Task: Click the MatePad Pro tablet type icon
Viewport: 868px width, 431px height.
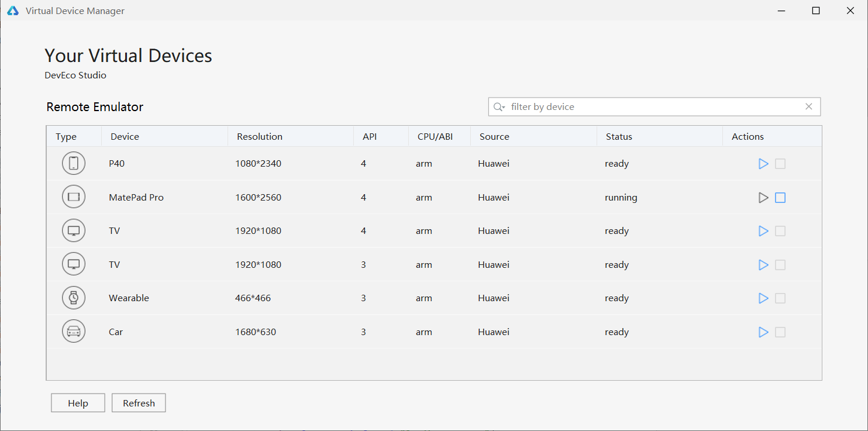Action: [74, 197]
